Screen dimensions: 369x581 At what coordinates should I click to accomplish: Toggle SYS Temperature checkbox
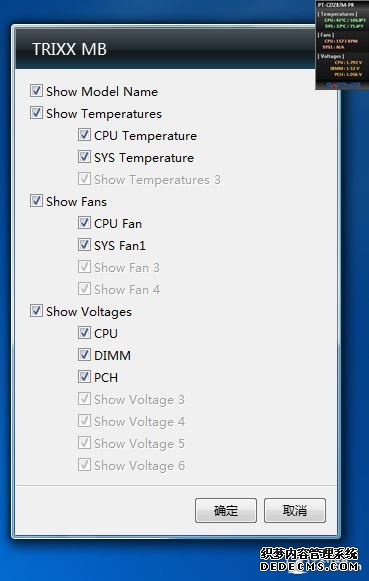tap(84, 157)
